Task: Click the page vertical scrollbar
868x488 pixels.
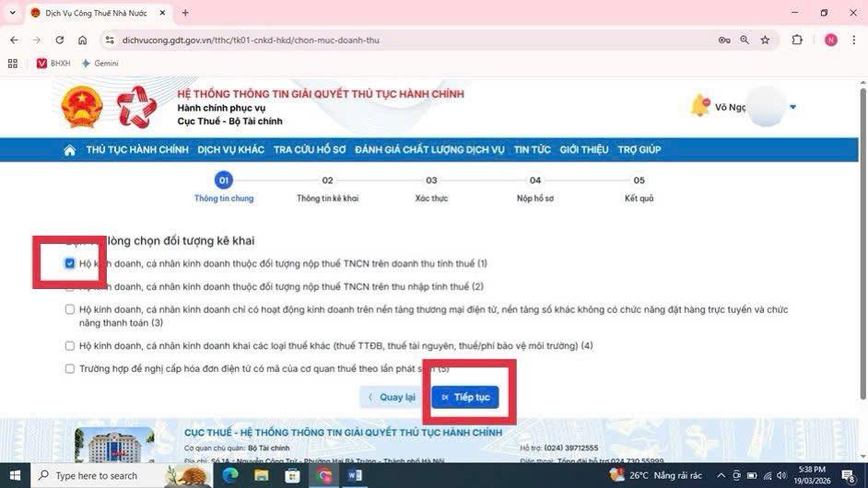Action: coord(863,243)
